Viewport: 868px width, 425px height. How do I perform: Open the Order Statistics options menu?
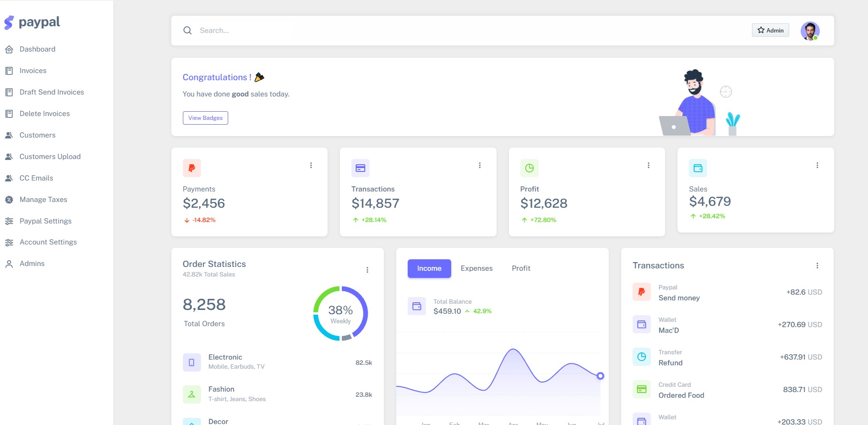tap(367, 270)
